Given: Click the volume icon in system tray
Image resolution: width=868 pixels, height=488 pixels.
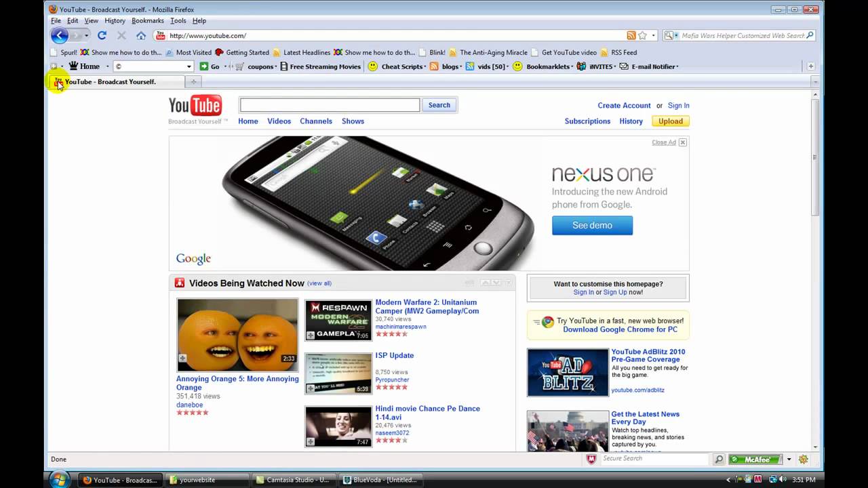Looking at the screenshot, I should point(782,480).
